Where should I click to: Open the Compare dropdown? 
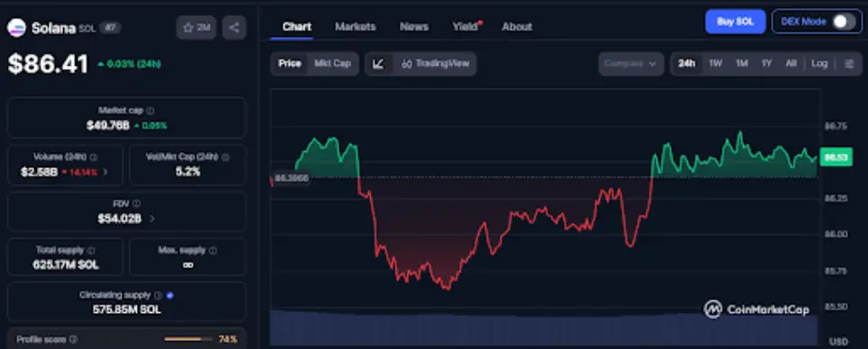630,64
